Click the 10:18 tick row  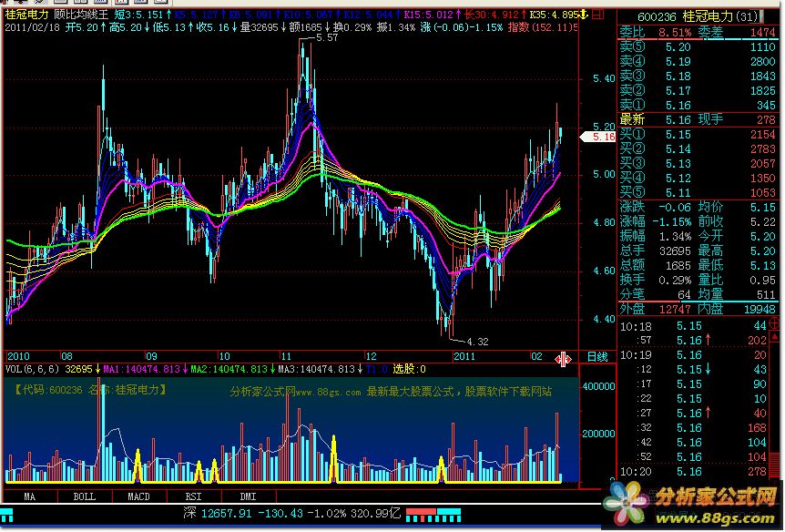pos(693,326)
